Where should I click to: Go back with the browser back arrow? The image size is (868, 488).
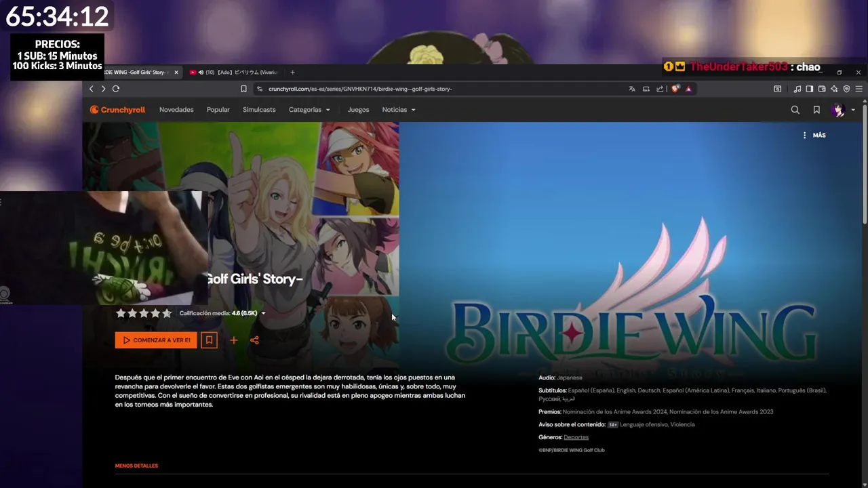[92, 89]
